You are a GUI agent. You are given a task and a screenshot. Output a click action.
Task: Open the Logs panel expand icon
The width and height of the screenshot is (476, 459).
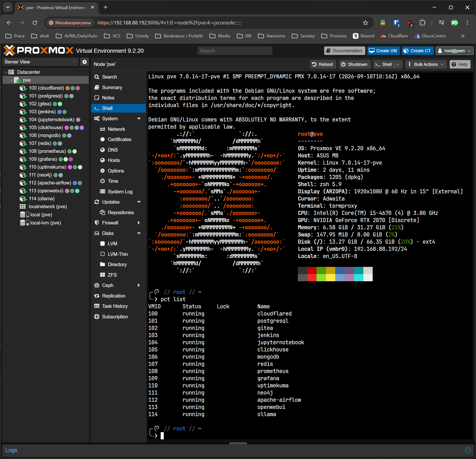468,450
